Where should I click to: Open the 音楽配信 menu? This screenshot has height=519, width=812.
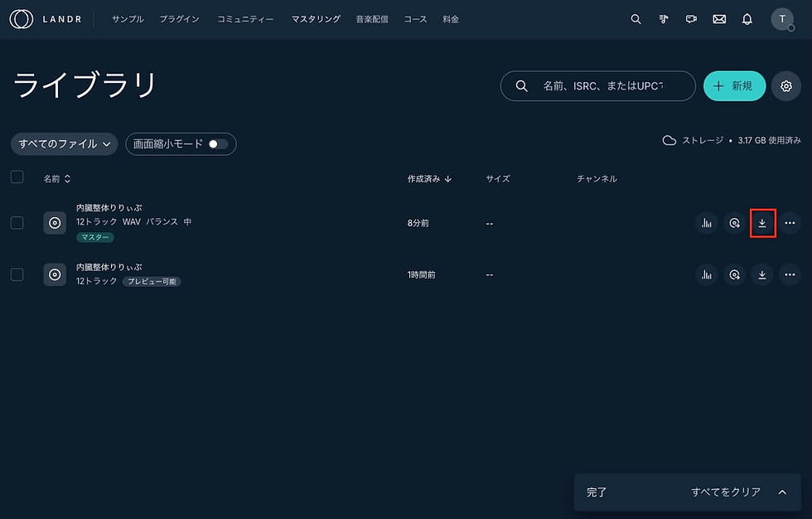(372, 19)
